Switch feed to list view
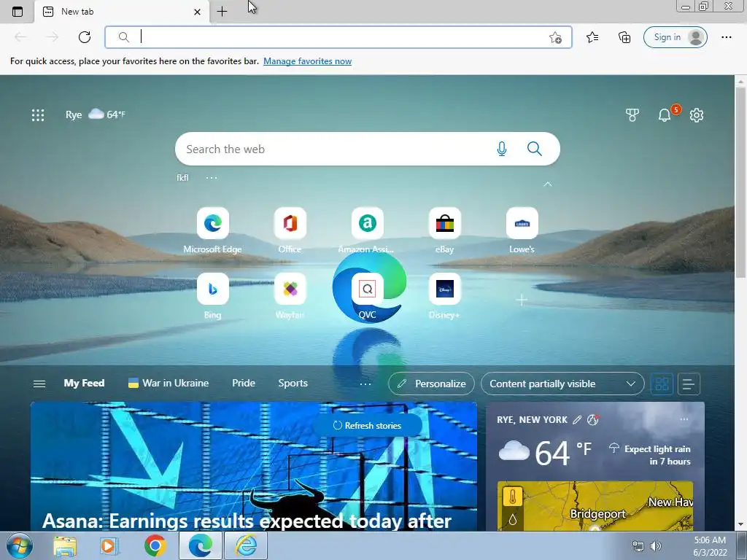 (689, 384)
